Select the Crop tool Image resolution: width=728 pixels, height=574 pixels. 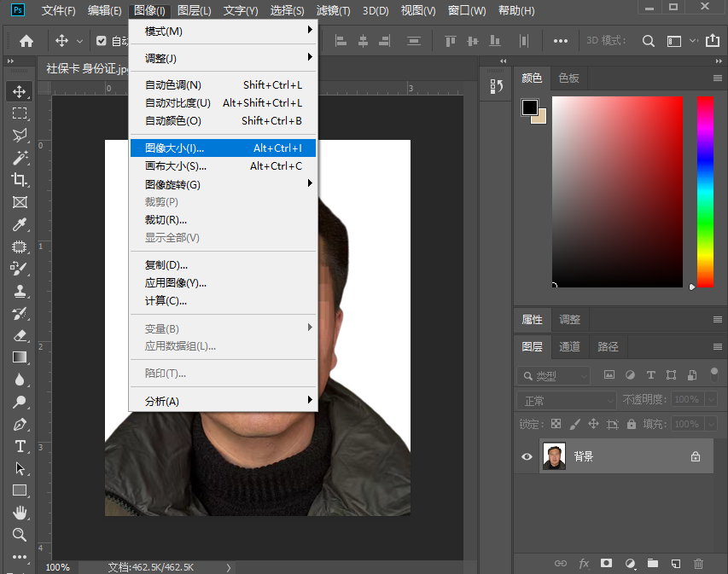(19, 180)
